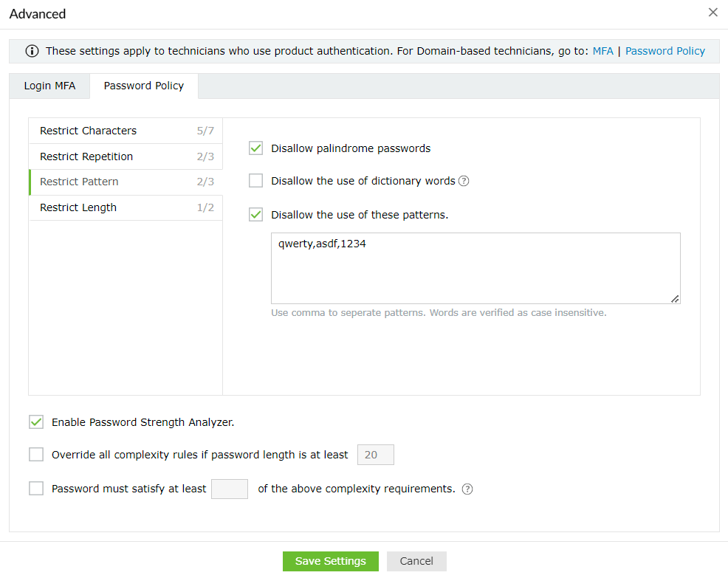Uncheck Disallow the use of these patterns
The width and height of the screenshot is (728, 578).
tap(256, 215)
